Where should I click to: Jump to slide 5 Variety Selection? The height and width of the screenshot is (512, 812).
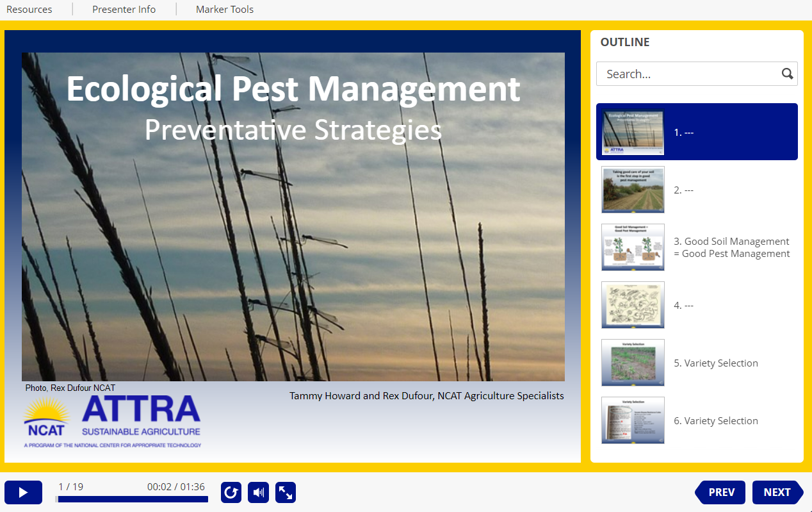[715, 363]
